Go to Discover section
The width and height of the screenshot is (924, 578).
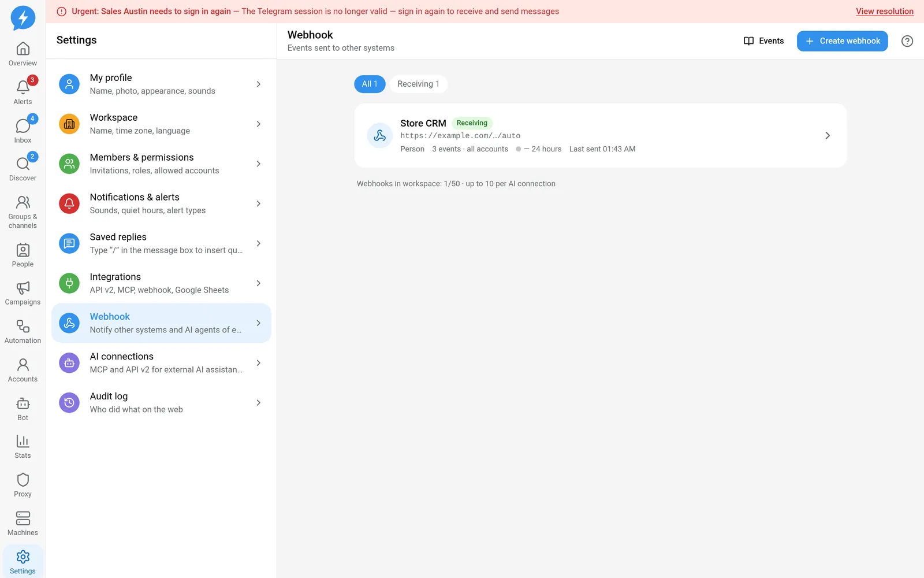23,169
